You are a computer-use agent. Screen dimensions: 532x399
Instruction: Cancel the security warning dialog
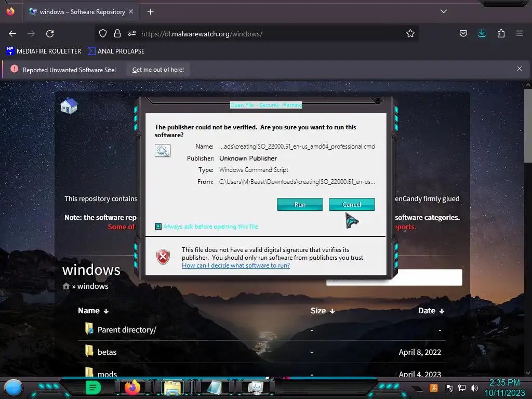(352, 205)
